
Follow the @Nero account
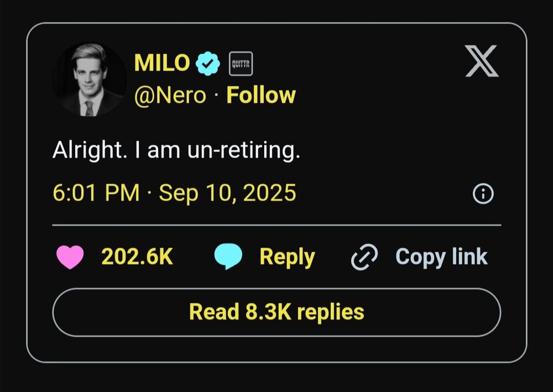pyautogui.click(x=261, y=96)
